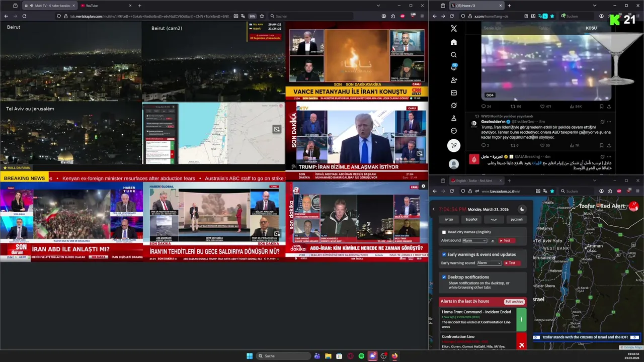
Task: Switch Tzofar language to עברית
Action: click(x=449, y=219)
